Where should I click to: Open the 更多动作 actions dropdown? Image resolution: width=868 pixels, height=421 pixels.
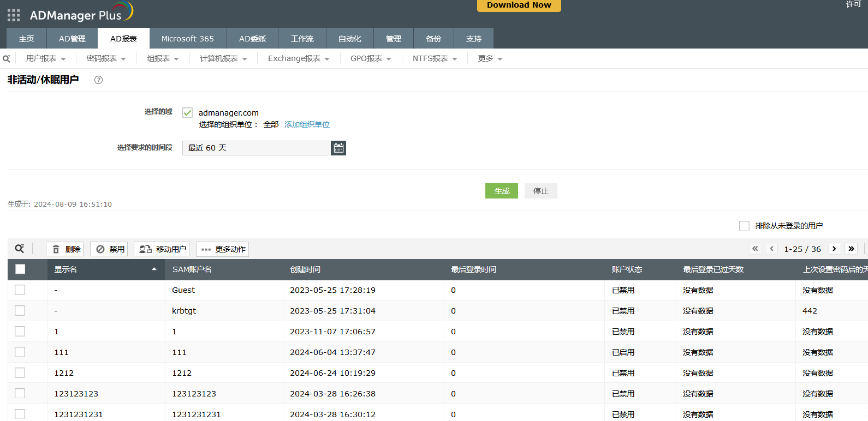(x=223, y=249)
